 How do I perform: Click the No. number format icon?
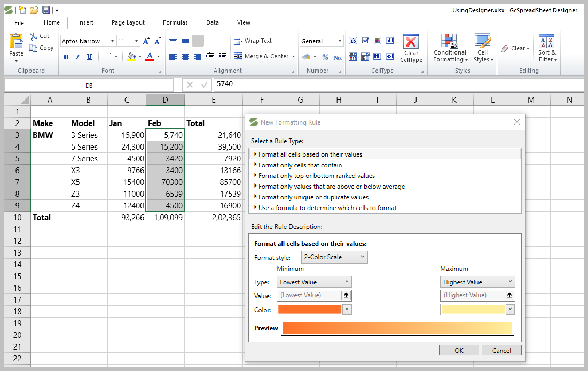pos(338,57)
